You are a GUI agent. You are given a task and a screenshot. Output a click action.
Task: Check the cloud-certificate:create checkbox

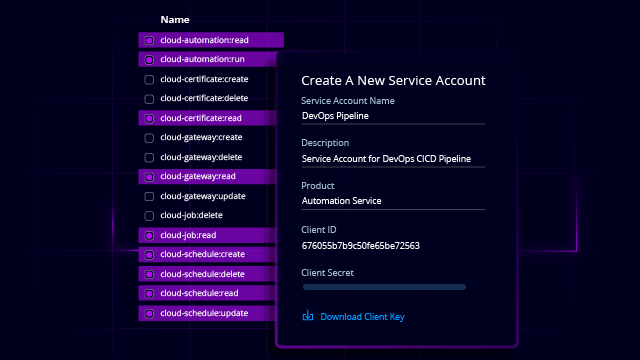(149, 80)
